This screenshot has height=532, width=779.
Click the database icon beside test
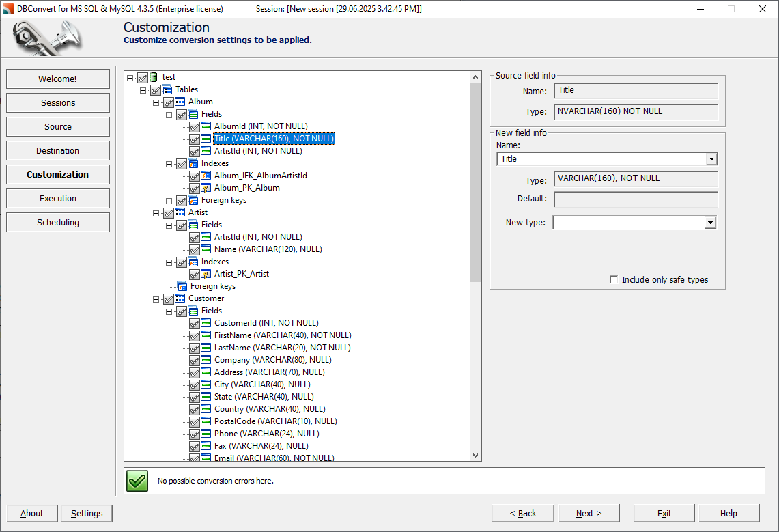(x=154, y=76)
